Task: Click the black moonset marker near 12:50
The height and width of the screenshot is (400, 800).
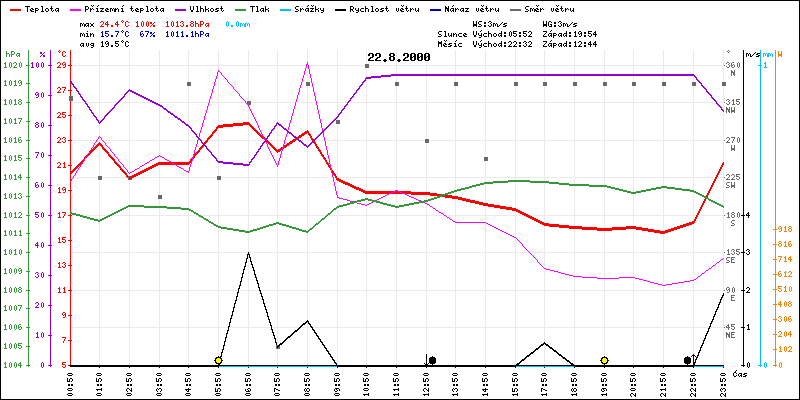Action: tap(432, 360)
